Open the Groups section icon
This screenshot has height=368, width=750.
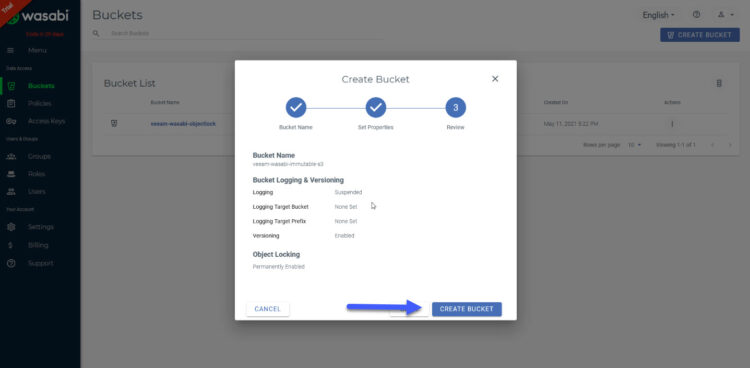(11, 156)
